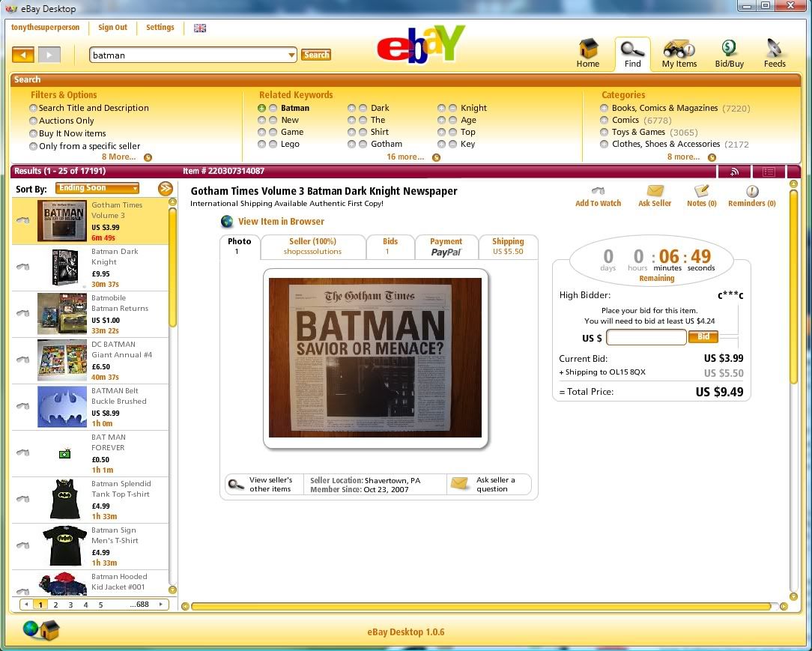Toggle Only from a specific seller filter
This screenshot has height=651, width=812.
pyautogui.click(x=33, y=146)
